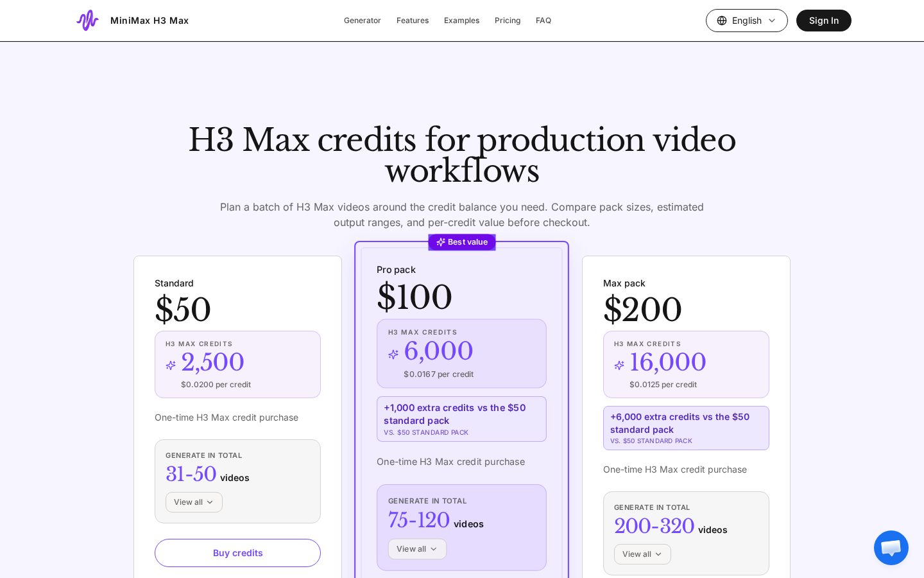This screenshot has width=924, height=578.
Task: Open the English language dropdown
Action: (x=747, y=21)
